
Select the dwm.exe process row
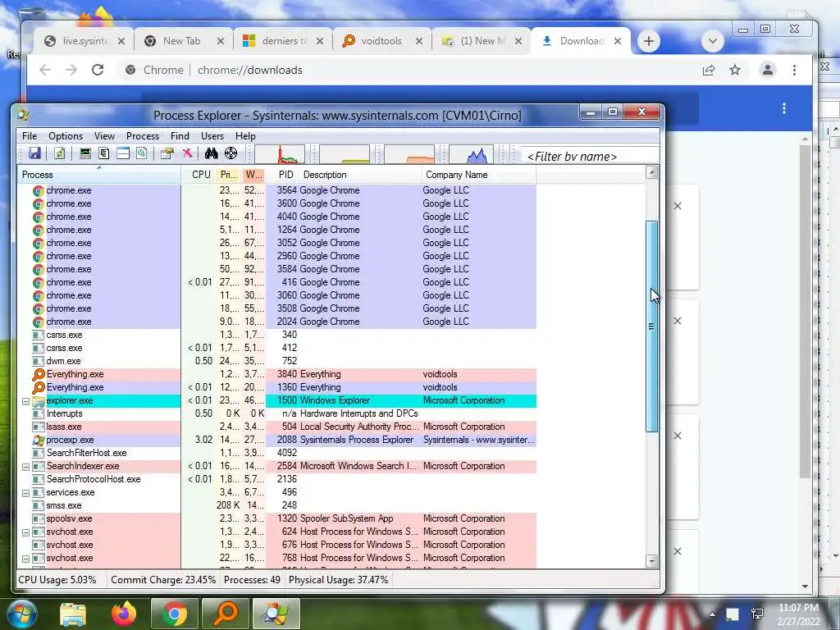click(x=277, y=361)
